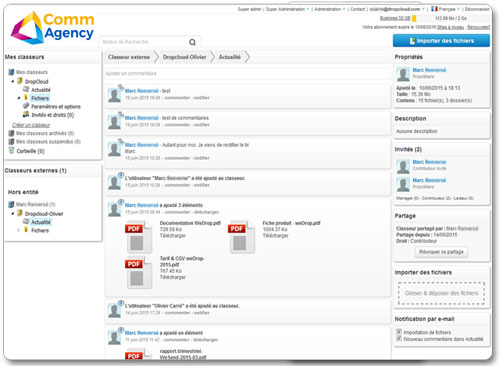This screenshot has height=366, width=500.
Task: Toggle Nouveau commentaire dans Actualité checkbox
Action: pyautogui.click(x=399, y=339)
